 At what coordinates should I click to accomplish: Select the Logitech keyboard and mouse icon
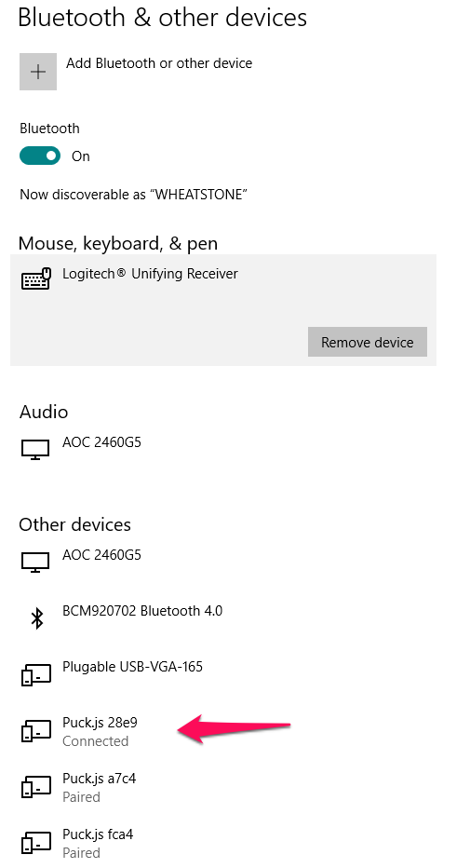coord(36,279)
